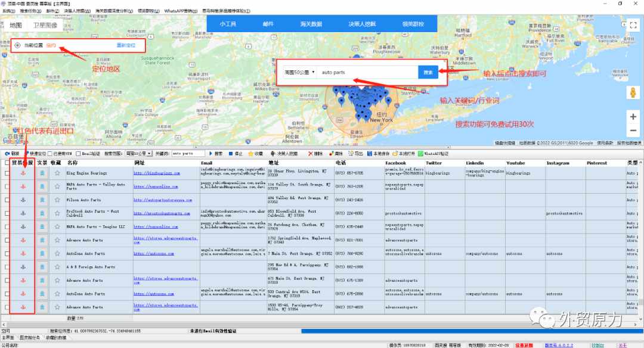Click the yellow Street View pegman on the map
This screenshot has width=644, height=348.
(x=633, y=92)
